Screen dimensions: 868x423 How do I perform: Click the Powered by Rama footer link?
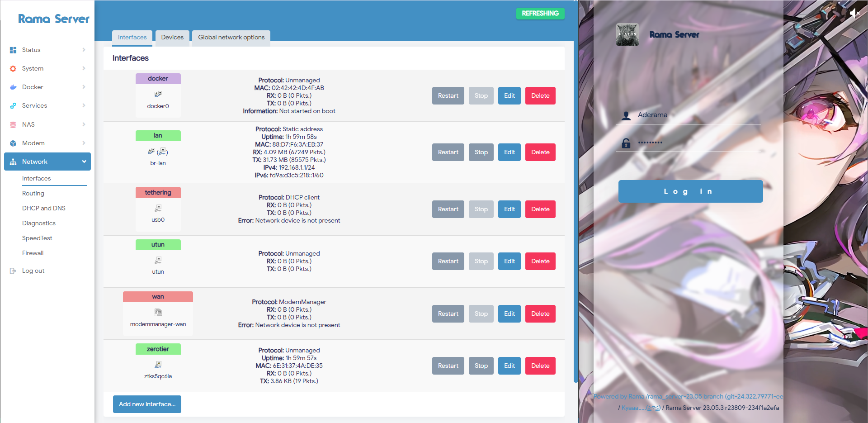click(688, 396)
